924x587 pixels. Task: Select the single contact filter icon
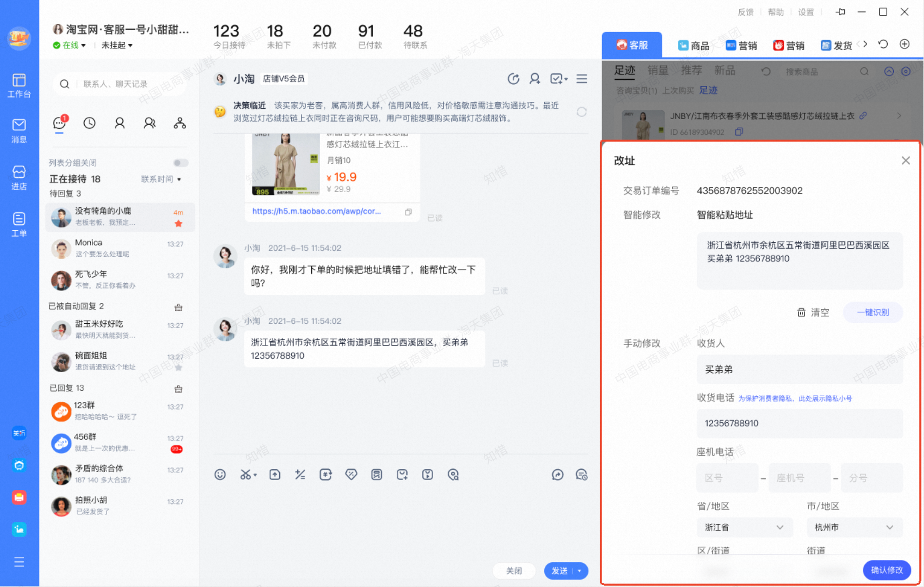(120, 123)
